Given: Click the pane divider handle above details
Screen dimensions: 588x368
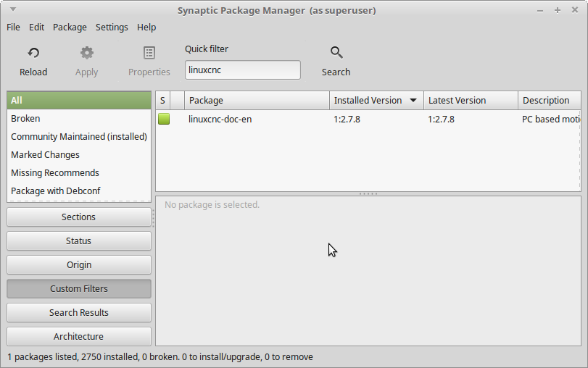Looking at the screenshot, I should click(368, 193).
